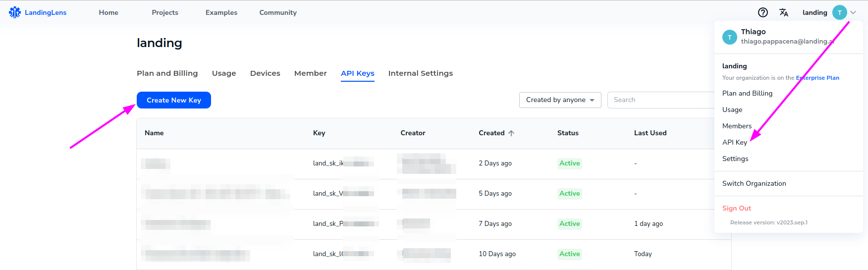
Task: Click Active status of 10 Days ago row
Action: coord(570,254)
